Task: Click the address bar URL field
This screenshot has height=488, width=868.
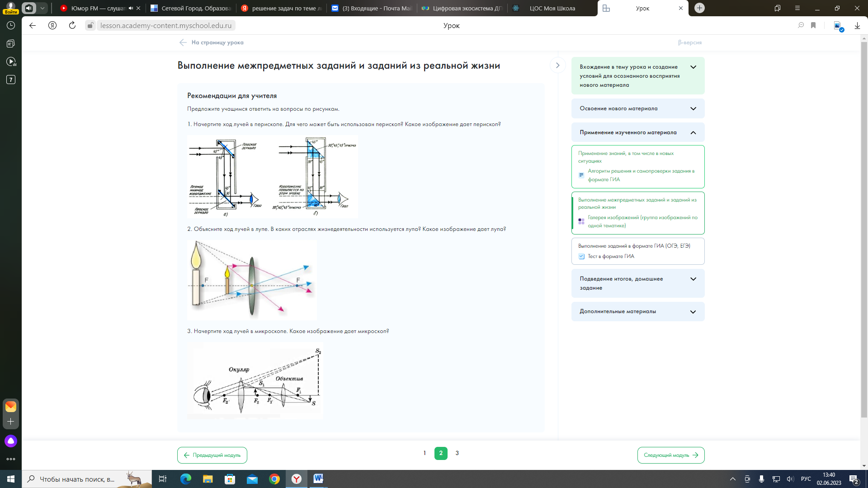Action: pos(166,26)
